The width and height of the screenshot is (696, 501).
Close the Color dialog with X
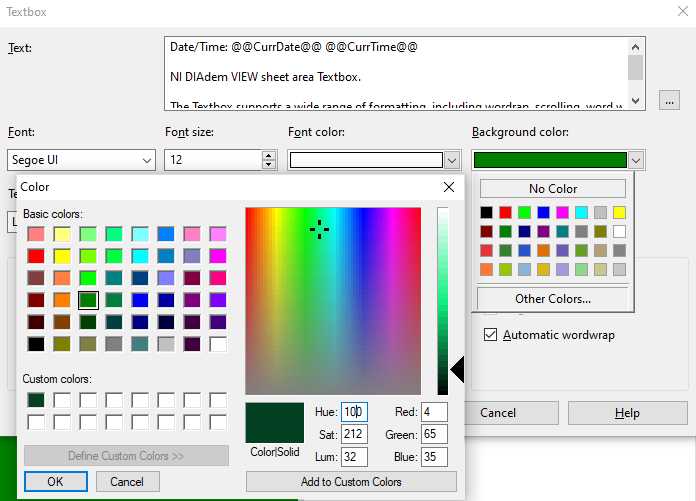click(x=449, y=187)
